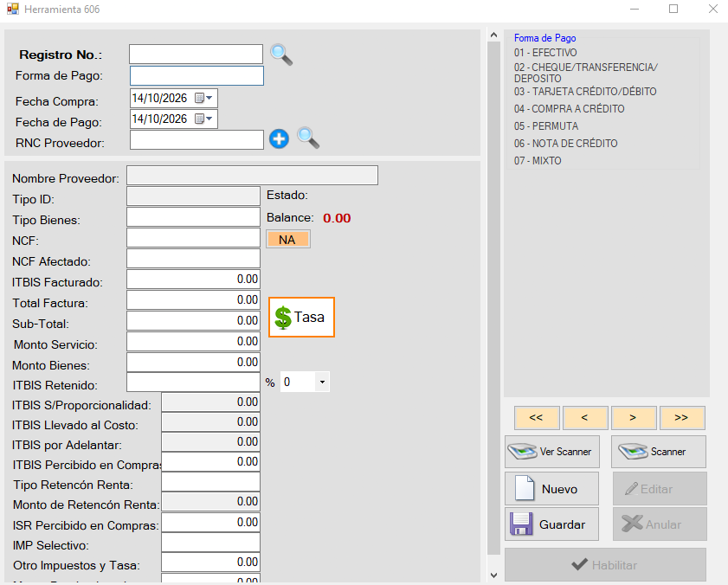Open the Tasa dollar button
This screenshot has width=728, height=585.
click(x=301, y=317)
